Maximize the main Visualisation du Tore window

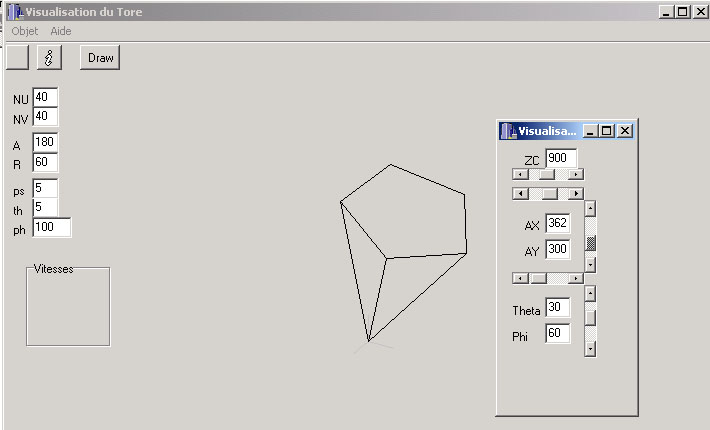[683, 12]
